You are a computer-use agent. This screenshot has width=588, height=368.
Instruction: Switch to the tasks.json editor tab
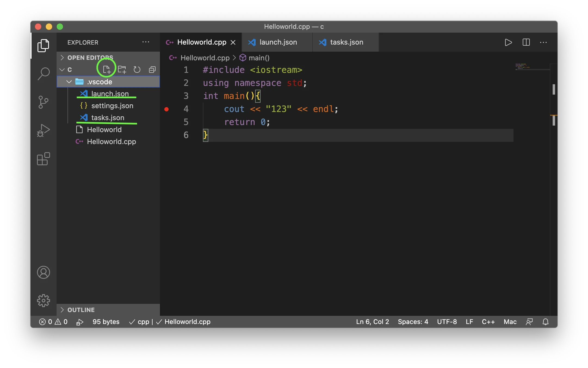(x=346, y=42)
